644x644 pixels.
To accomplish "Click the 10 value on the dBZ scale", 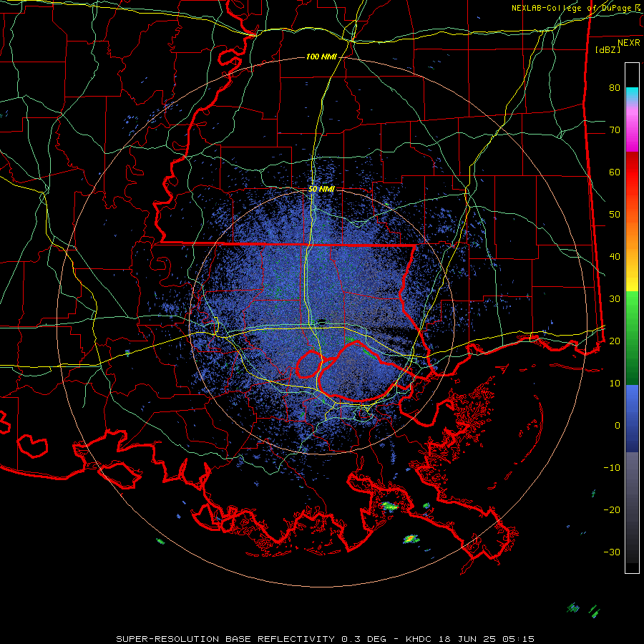I will 615,384.
